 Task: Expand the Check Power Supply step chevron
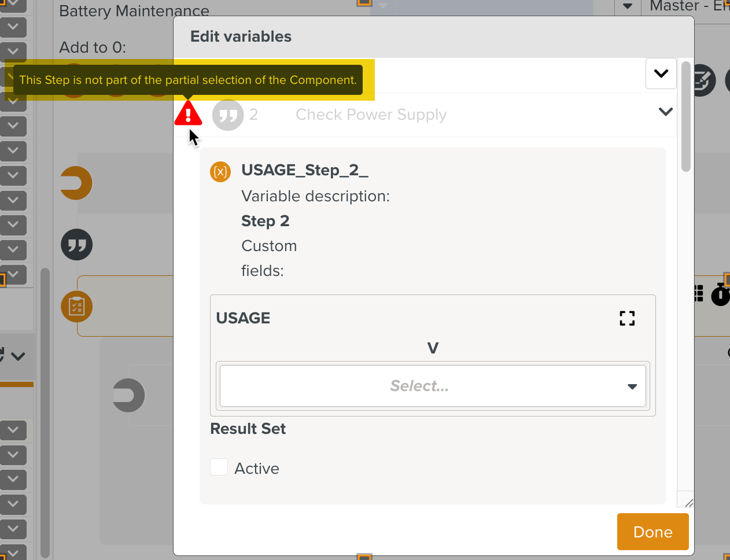(666, 112)
